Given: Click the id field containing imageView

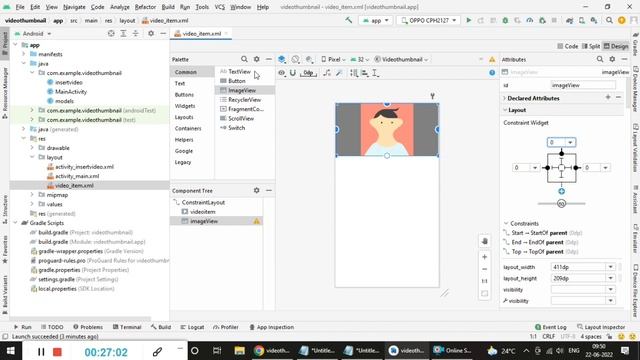Looking at the screenshot, I should pos(583,85).
